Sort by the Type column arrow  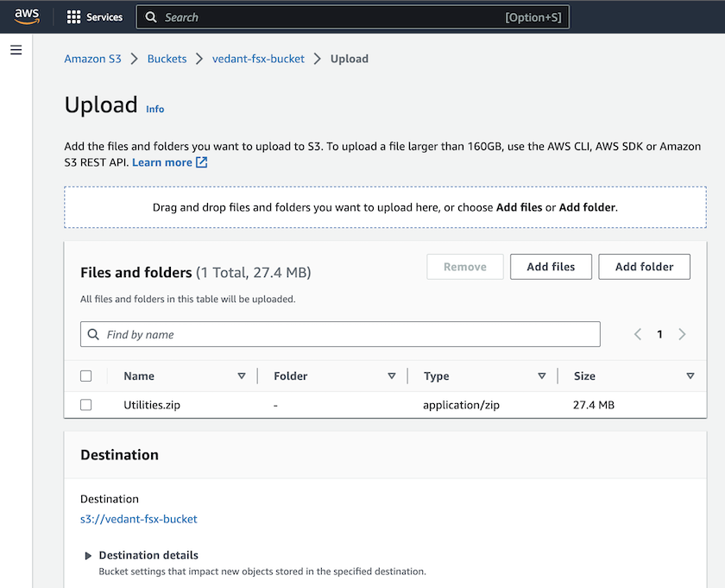click(x=542, y=376)
